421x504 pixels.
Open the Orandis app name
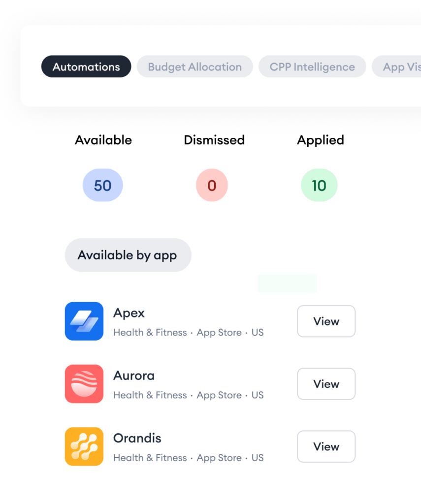coord(137,438)
